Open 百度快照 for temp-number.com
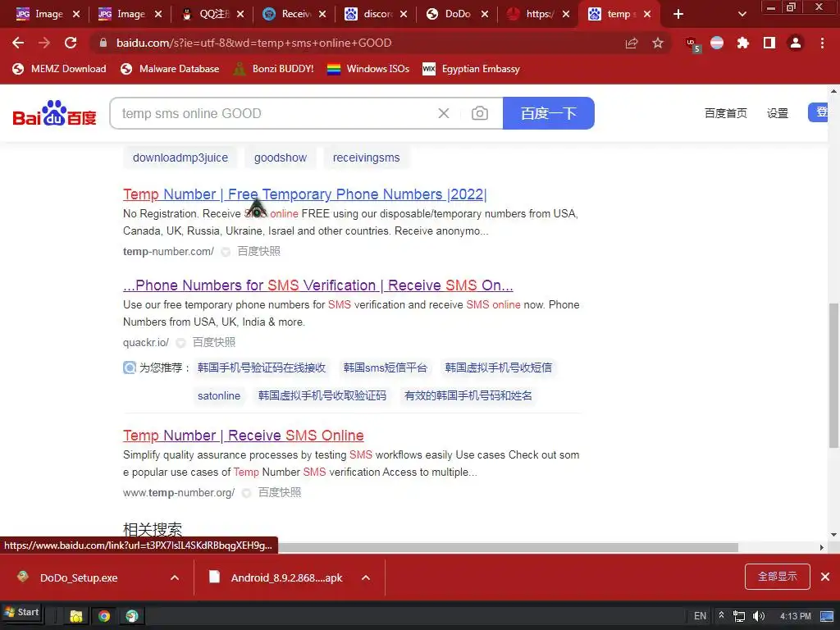840x630 pixels. tap(258, 251)
